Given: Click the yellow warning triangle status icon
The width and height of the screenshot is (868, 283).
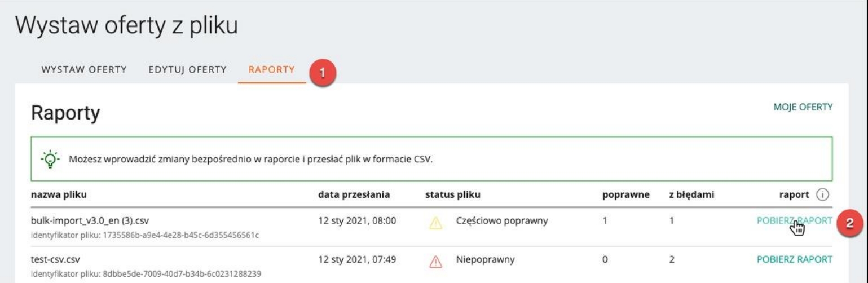Looking at the screenshot, I should click(x=435, y=223).
